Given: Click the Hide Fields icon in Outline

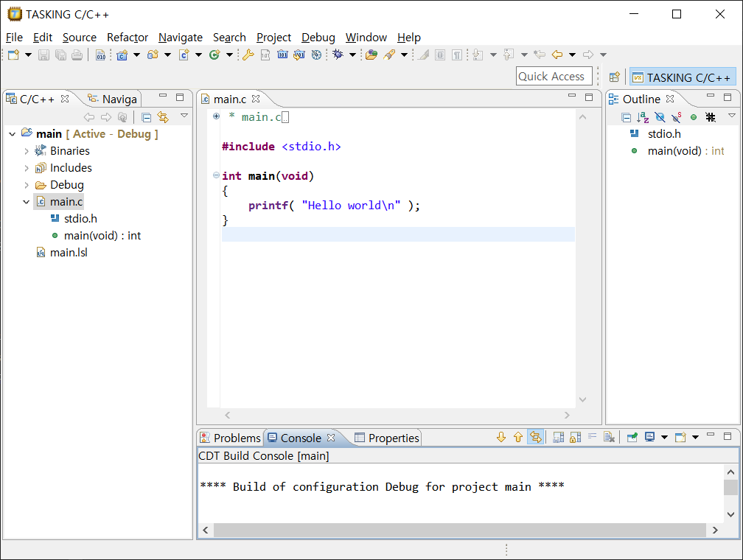Looking at the screenshot, I should pyautogui.click(x=660, y=117).
